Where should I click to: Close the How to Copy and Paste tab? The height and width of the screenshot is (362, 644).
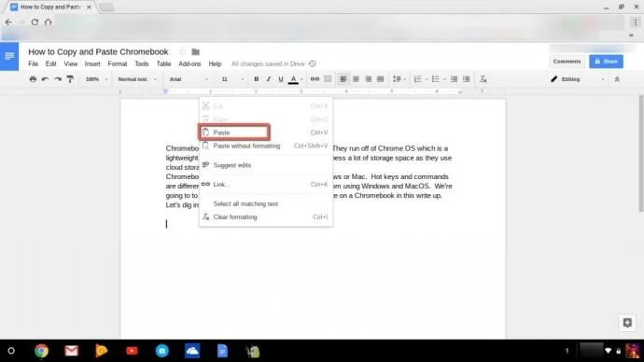(89, 7)
